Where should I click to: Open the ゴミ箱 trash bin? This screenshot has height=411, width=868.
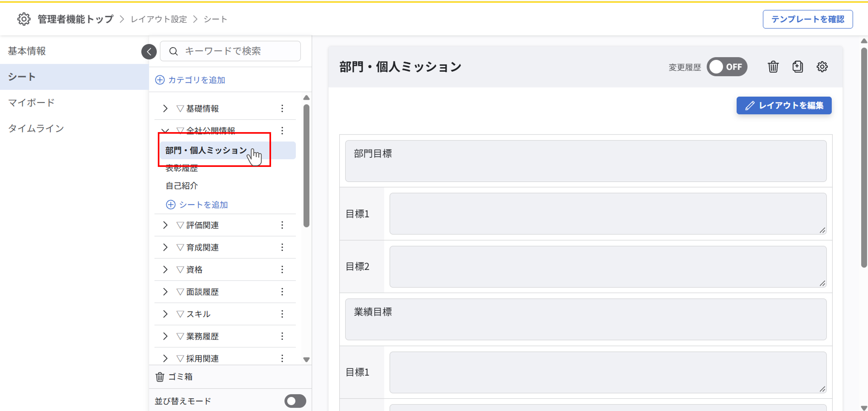174,377
